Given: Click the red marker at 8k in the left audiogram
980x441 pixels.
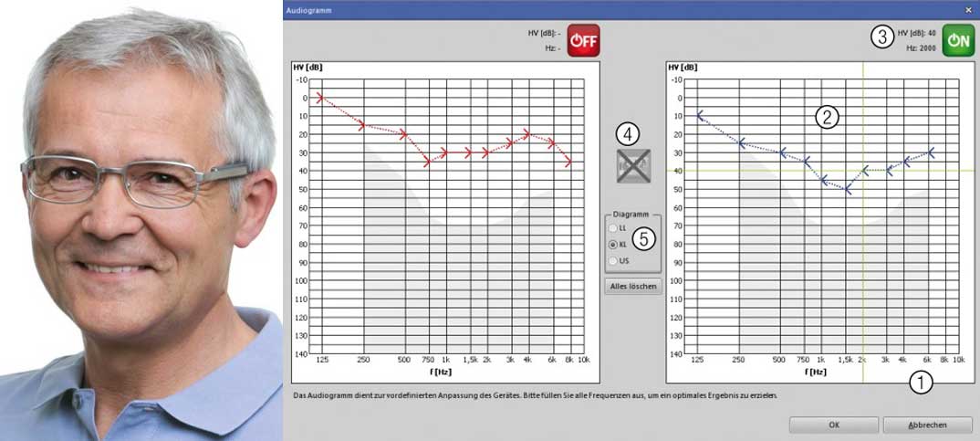Looking at the screenshot, I should click(568, 162).
